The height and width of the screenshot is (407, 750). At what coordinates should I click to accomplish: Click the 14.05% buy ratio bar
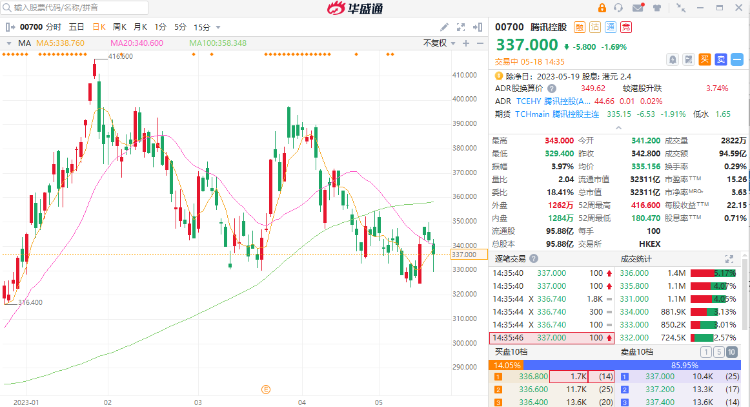pyautogui.click(x=507, y=365)
